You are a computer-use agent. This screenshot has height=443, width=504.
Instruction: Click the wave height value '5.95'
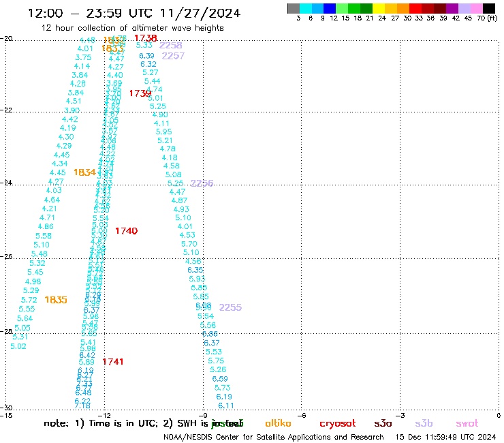pos(164,132)
